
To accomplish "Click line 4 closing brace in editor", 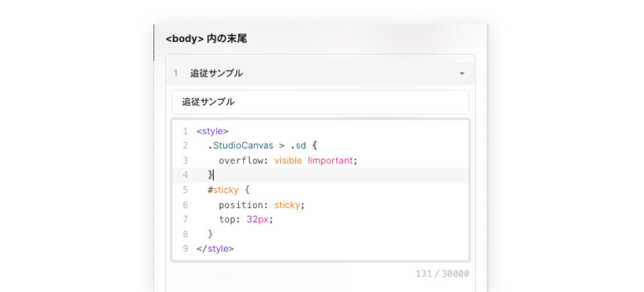I will coord(210,175).
